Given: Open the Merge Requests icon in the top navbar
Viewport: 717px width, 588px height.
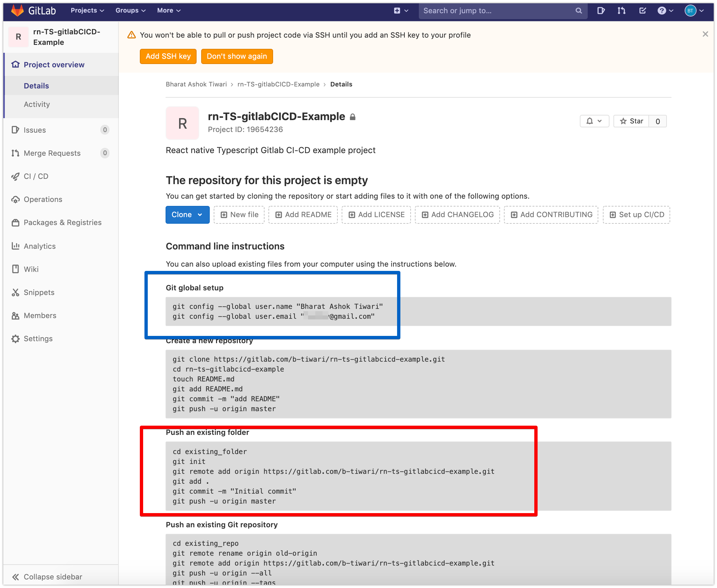Looking at the screenshot, I should pyautogui.click(x=622, y=11).
